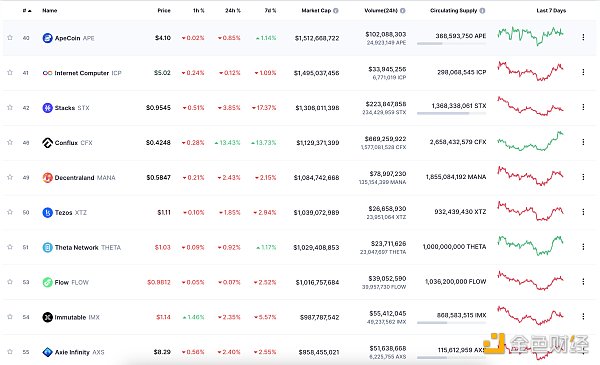Open the Axie Infinity AXS coin link
This screenshot has width=600, height=365.
coord(79,352)
